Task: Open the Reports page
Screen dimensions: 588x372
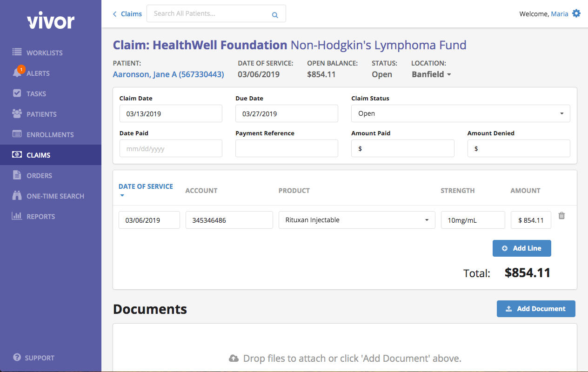Action: pos(51,216)
